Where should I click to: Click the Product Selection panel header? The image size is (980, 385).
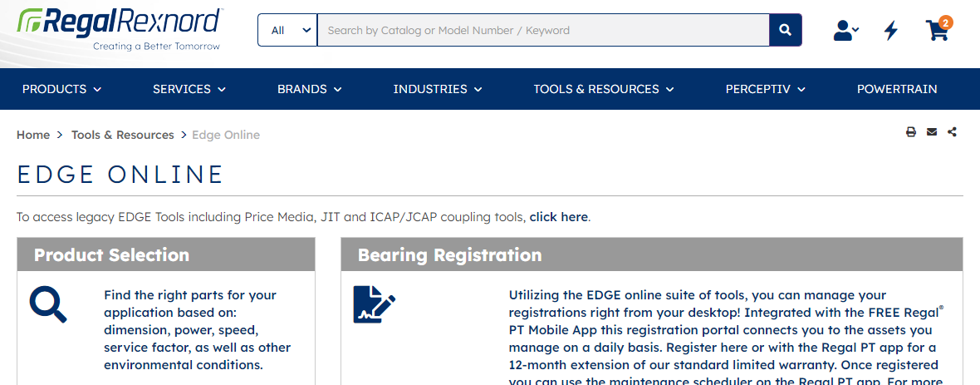coord(166,254)
